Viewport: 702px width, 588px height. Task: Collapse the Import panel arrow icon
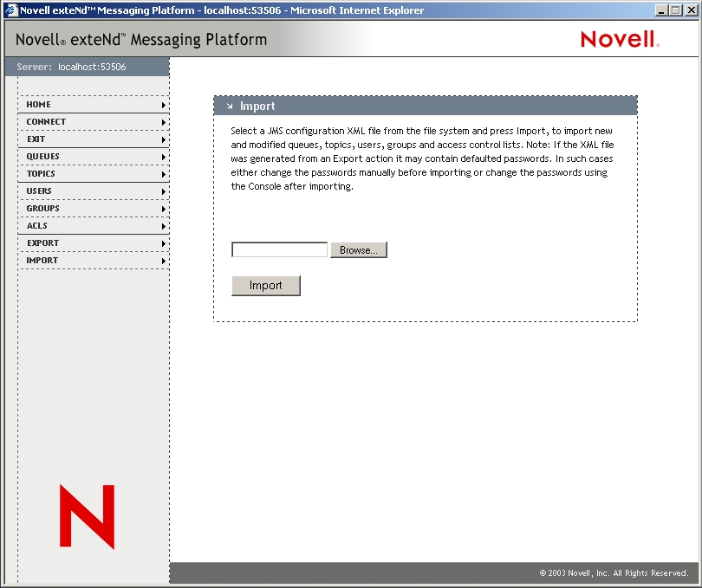[x=230, y=106]
